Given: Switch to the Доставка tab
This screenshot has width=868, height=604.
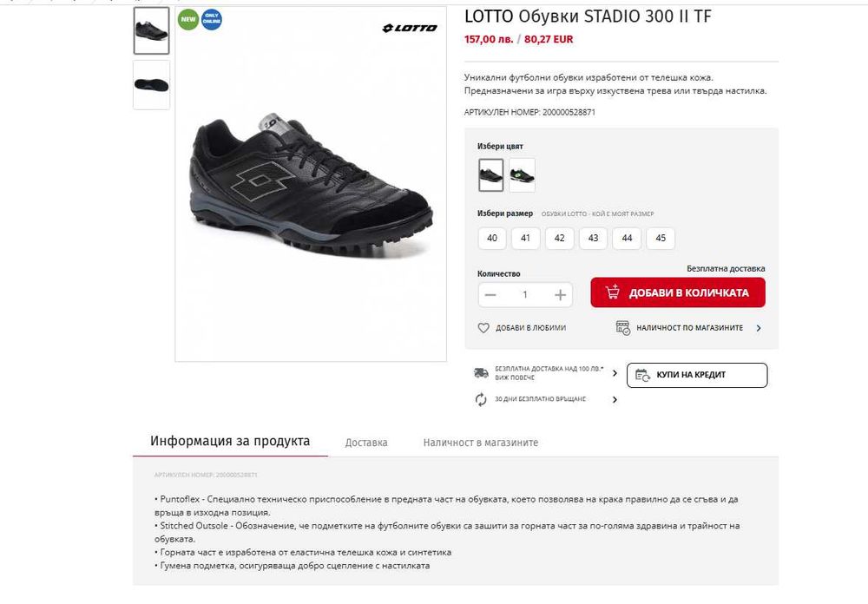Looking at the screenshot, I should click(366, 443).
